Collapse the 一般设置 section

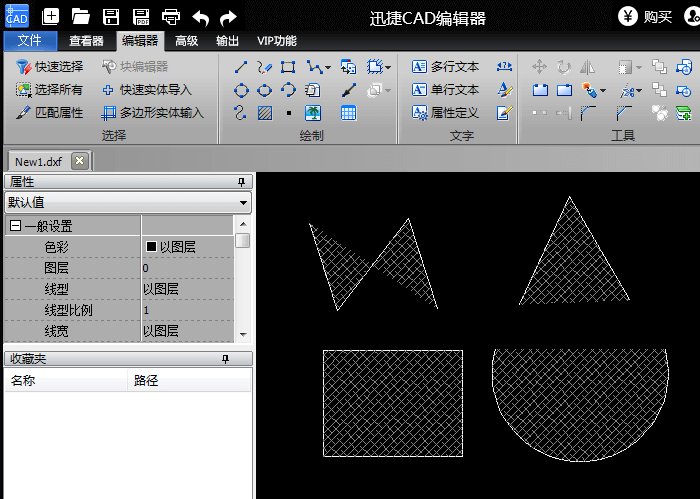coord(15,226)
